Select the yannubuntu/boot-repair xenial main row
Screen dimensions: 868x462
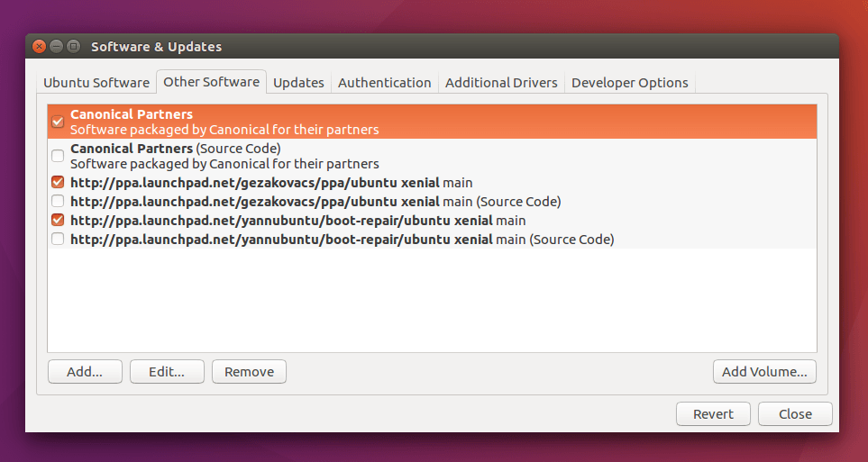tap(432, 221)
